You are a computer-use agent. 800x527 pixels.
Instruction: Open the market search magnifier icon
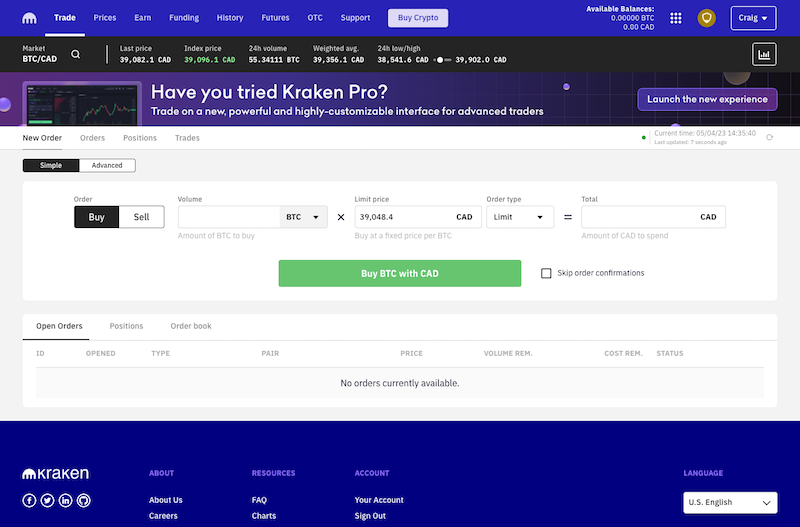[x=76, y=54]
